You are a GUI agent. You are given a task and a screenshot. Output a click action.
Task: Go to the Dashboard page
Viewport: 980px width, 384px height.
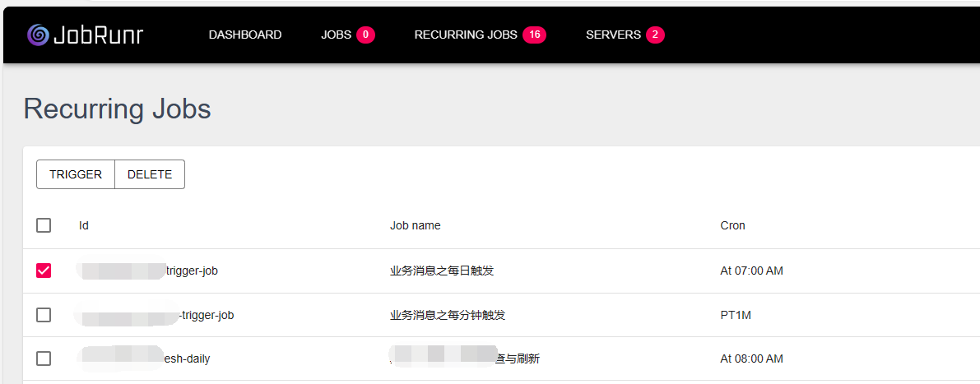click(245, 35)
